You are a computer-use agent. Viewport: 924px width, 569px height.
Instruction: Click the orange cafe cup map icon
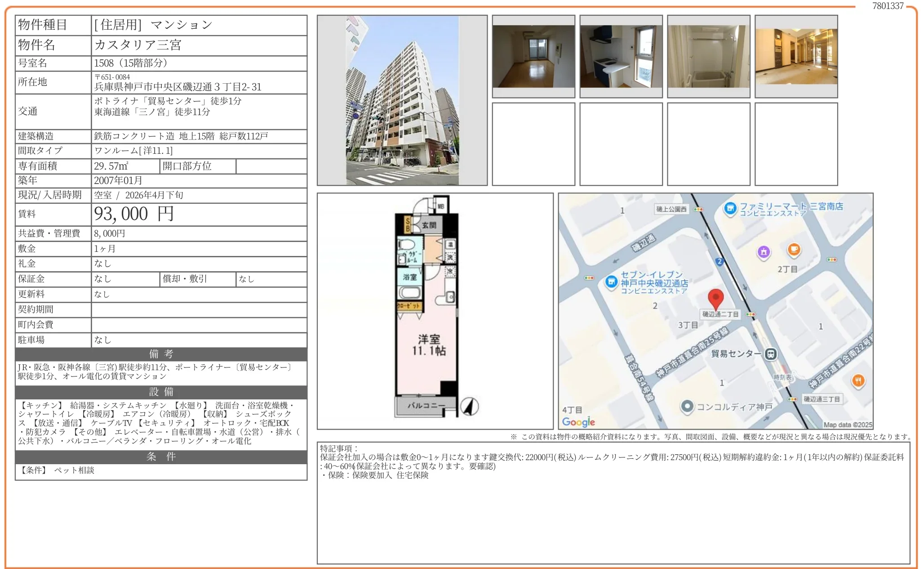pyautogui.click(x=794, y=249)
